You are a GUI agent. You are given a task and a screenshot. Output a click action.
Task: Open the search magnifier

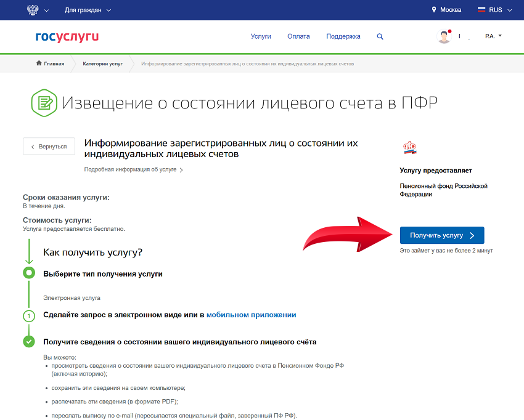380,36
